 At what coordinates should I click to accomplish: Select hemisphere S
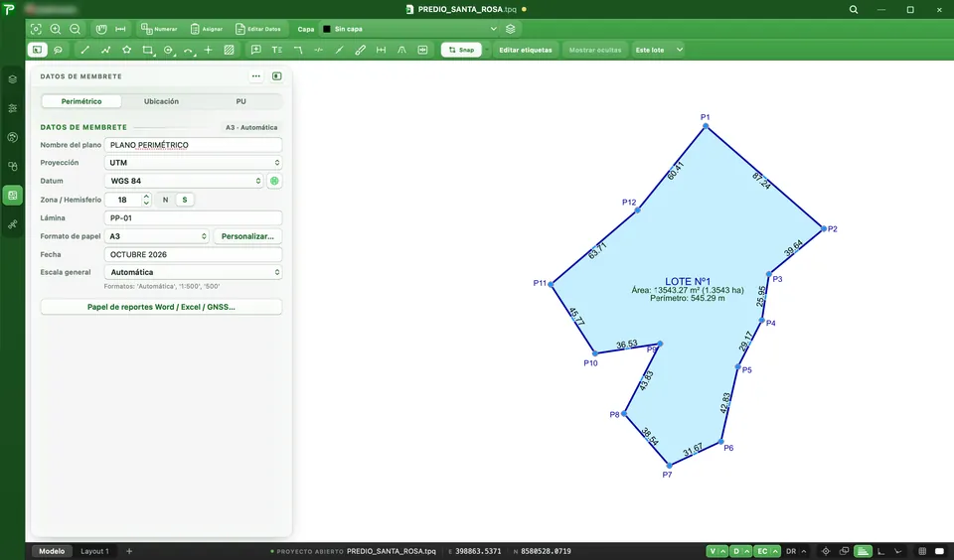[185, 200]
